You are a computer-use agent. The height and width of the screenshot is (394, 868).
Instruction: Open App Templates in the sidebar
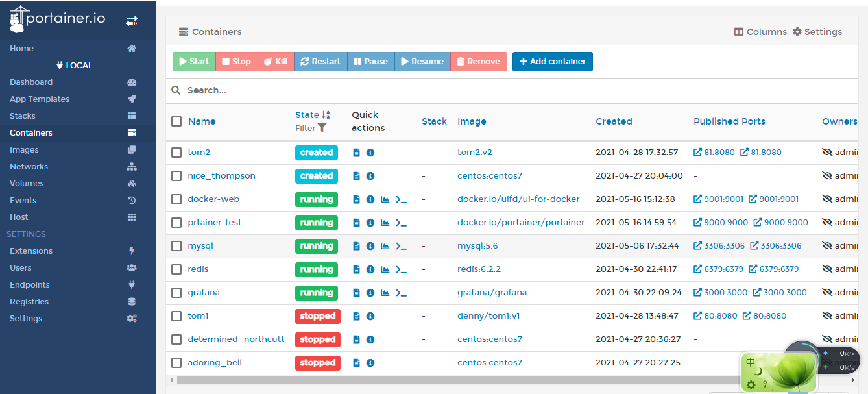pyautogui.click(x=78, y=99)
